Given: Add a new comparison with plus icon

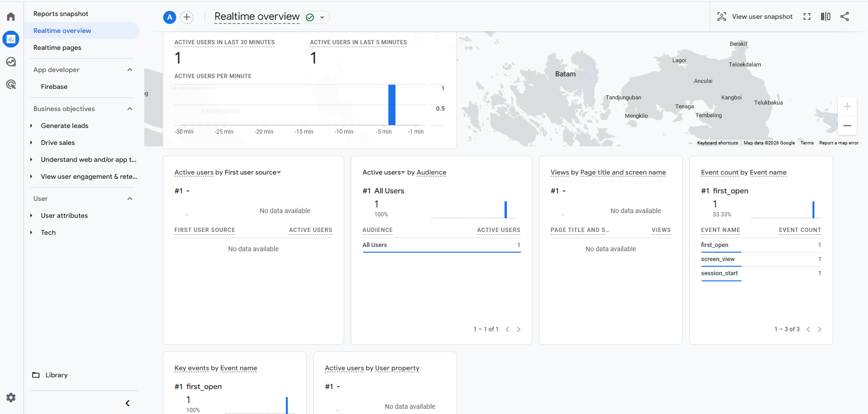Looking at the screenshot, I should [x=187, y=17].
